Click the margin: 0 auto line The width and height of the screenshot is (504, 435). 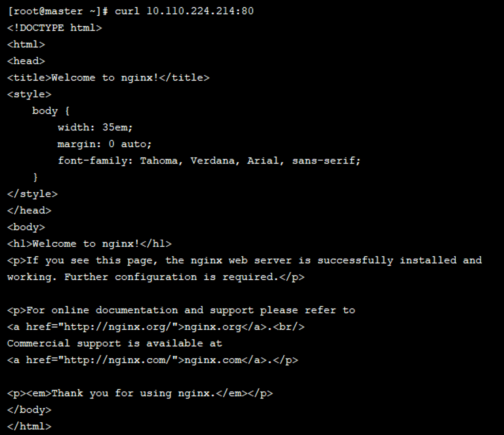[x=104, y=144]
